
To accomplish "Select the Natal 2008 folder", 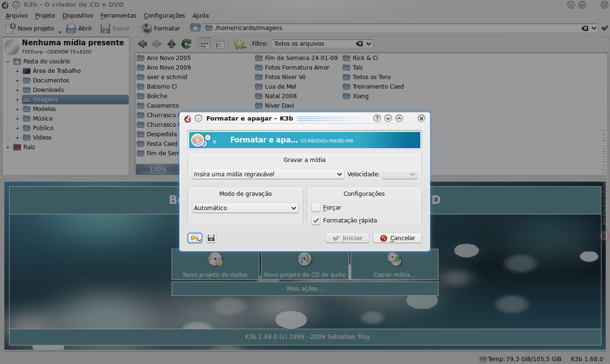I will coord(276,96).
